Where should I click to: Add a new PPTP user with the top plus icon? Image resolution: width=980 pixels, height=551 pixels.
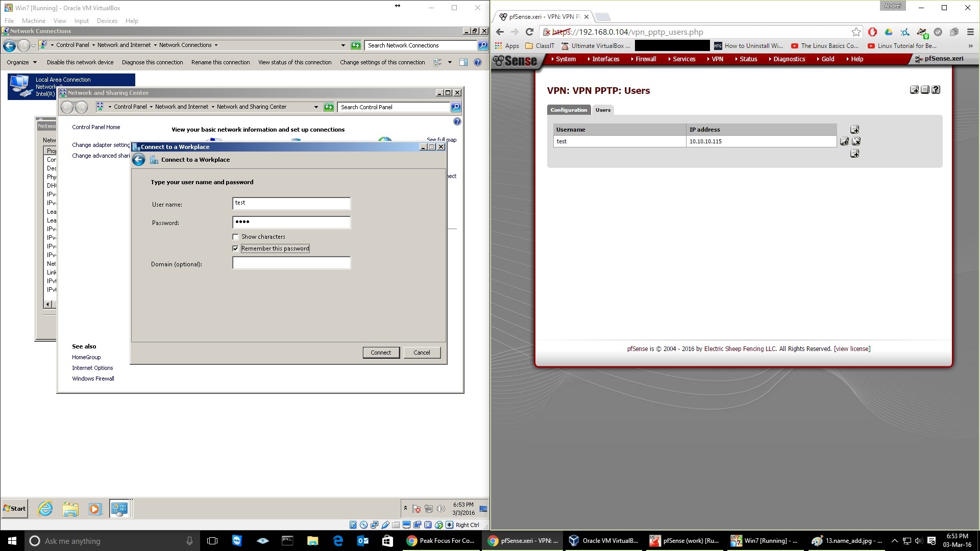(x=854, y=130)
